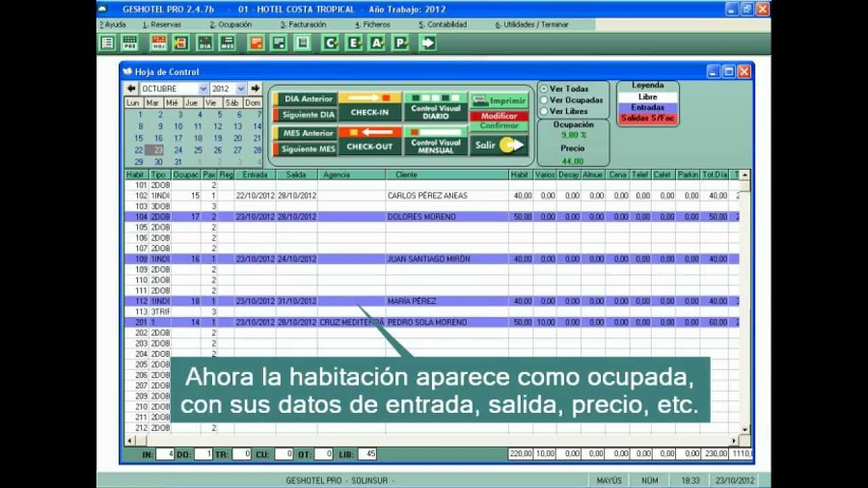Click the LIB count field
The height and width of the screenshot is (488, 868).
tap(367, 454)
